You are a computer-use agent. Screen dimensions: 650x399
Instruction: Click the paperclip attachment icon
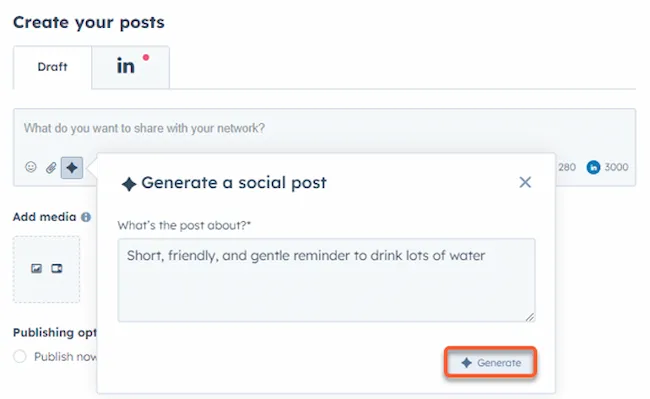click(x=51, y=167)
